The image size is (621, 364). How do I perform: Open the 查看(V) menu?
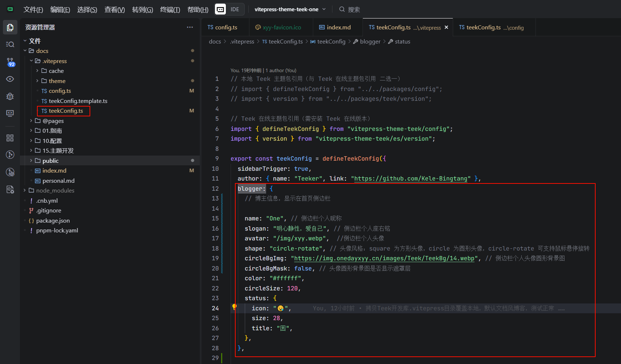(115, 9)
